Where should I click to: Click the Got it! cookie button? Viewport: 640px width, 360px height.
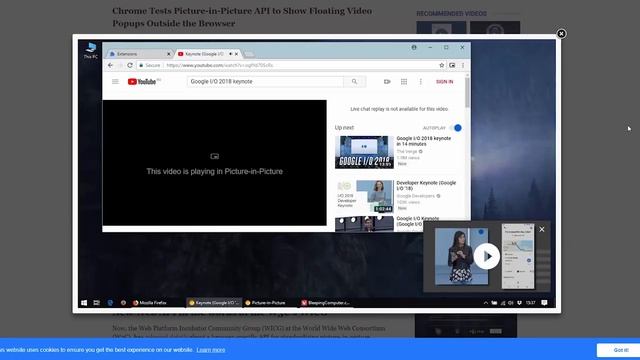(x=621, y=350)
